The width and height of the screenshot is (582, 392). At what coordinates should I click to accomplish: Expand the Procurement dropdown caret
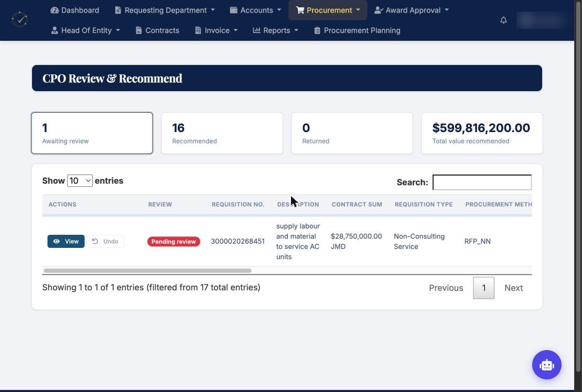(x=358, y=10)
